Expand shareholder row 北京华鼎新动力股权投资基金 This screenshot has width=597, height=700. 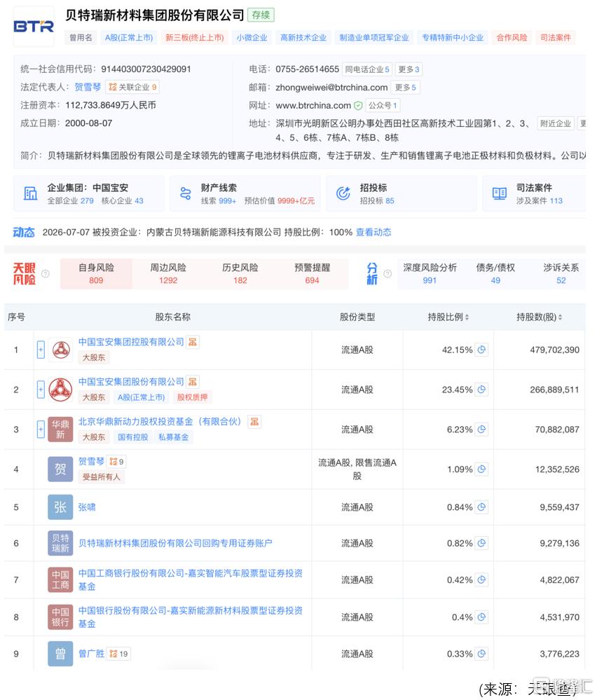coord(41,430)
